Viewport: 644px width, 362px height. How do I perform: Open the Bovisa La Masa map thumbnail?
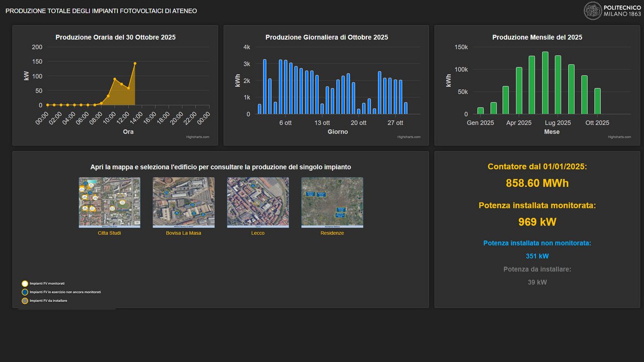(x=183, y=202)
